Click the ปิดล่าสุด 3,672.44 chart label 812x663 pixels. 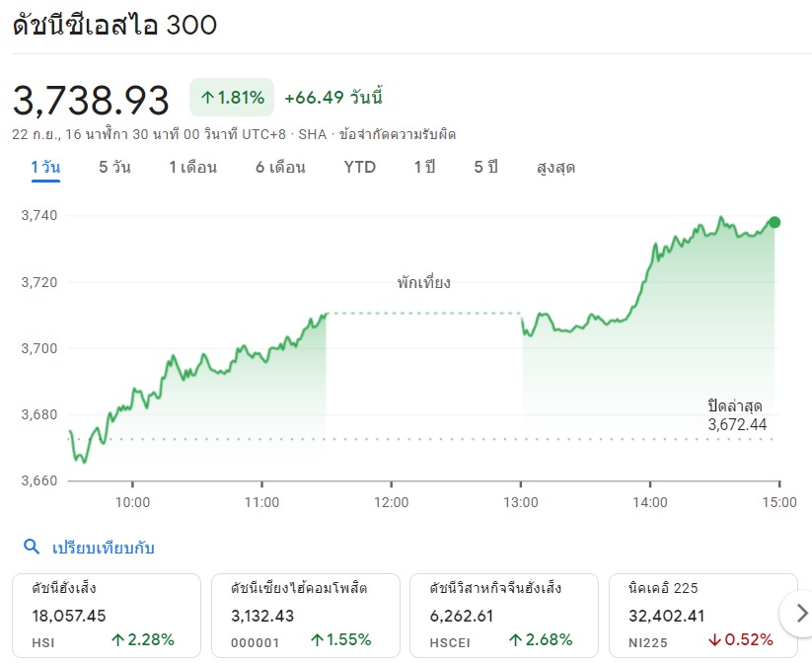(735, 415)
